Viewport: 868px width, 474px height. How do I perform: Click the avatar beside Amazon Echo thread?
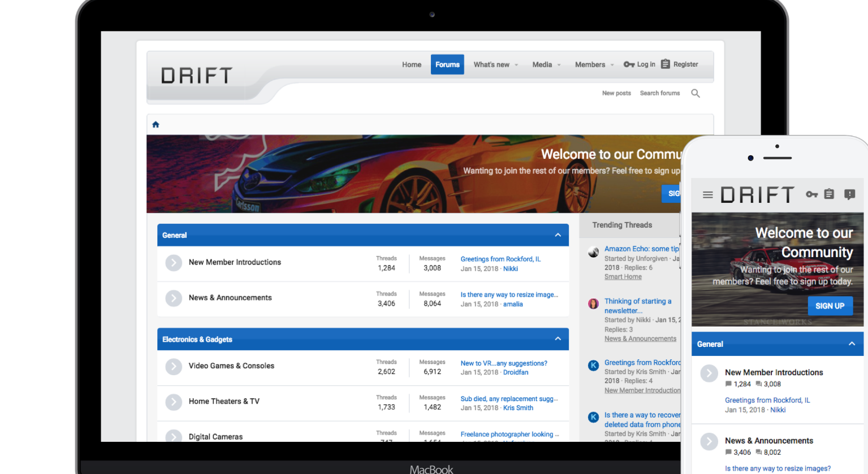point(593,252)
